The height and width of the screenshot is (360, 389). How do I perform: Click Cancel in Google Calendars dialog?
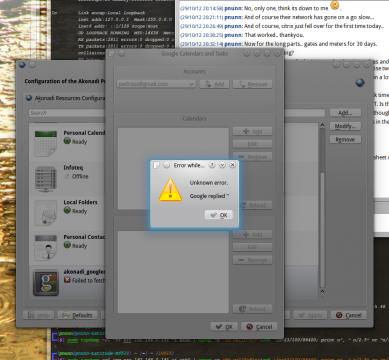click(259, 327)
